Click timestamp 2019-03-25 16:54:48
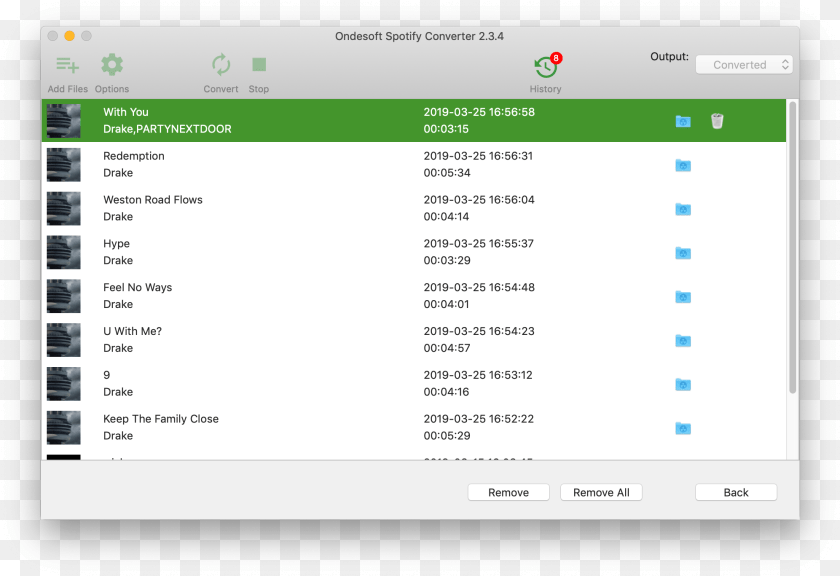Viewport: 840px width, 576px height. [x=479, y=288]
